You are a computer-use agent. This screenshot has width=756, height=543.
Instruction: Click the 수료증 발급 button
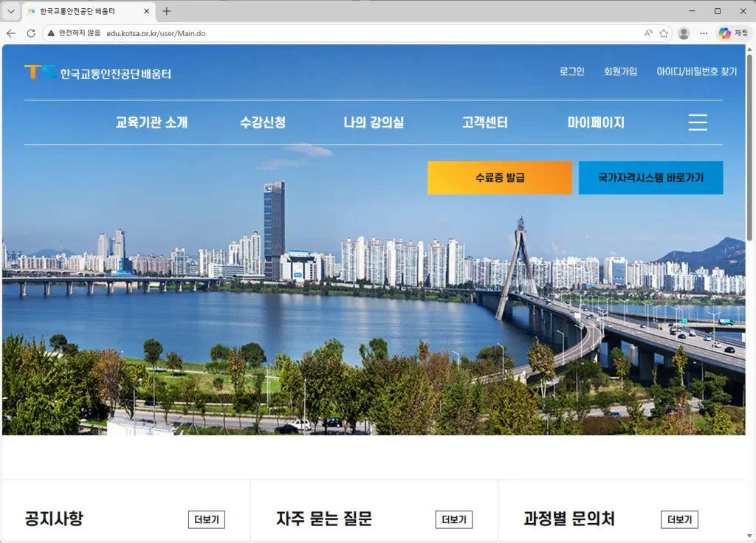click(x=499, y=177)
